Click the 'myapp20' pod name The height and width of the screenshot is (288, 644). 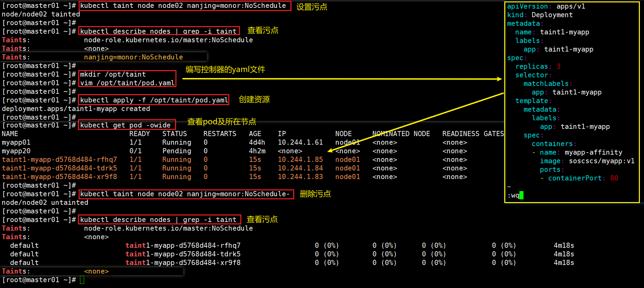16,151
